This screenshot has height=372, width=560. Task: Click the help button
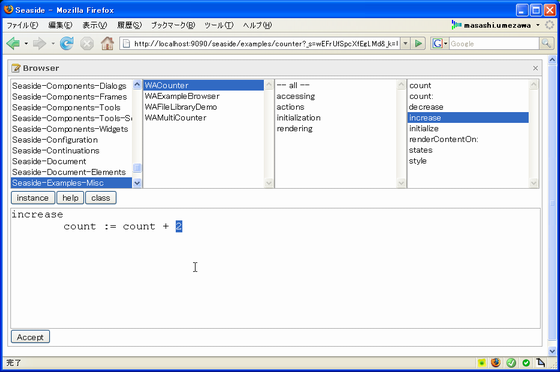(x=70, y=198)
